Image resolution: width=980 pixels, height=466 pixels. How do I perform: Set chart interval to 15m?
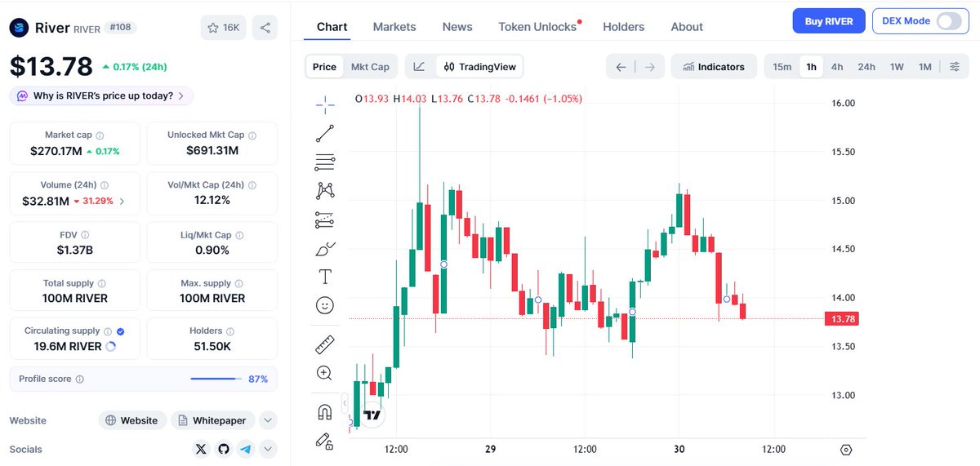tap(782, 67)
